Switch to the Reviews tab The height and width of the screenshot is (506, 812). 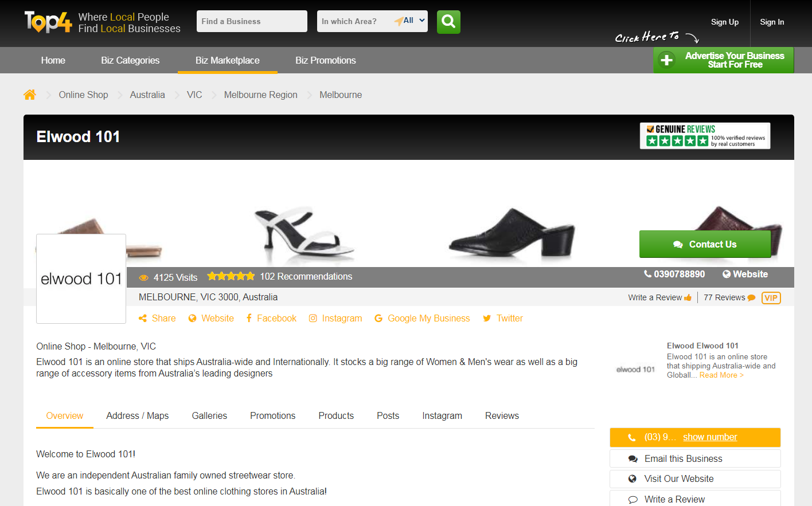pos(502,415)
